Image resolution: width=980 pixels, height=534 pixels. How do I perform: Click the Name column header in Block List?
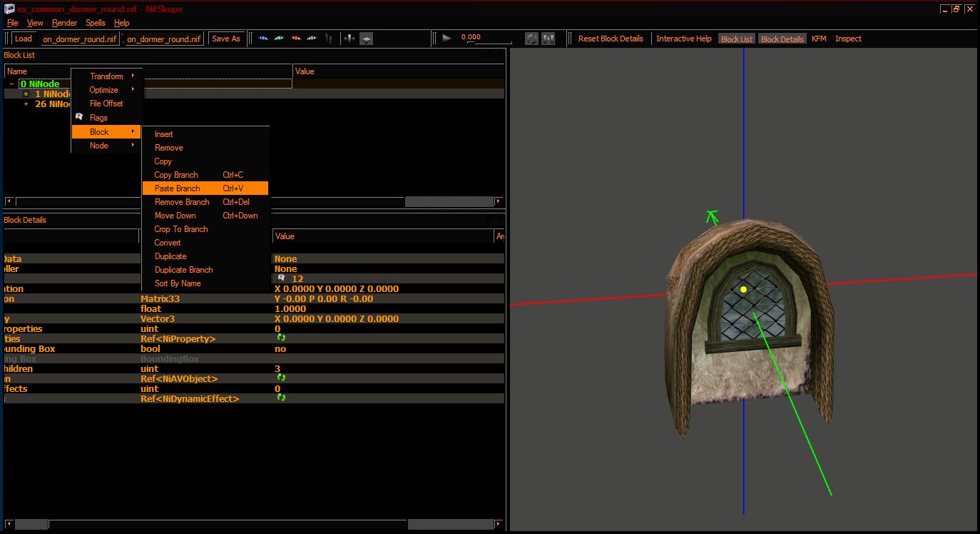pos(148,71)
